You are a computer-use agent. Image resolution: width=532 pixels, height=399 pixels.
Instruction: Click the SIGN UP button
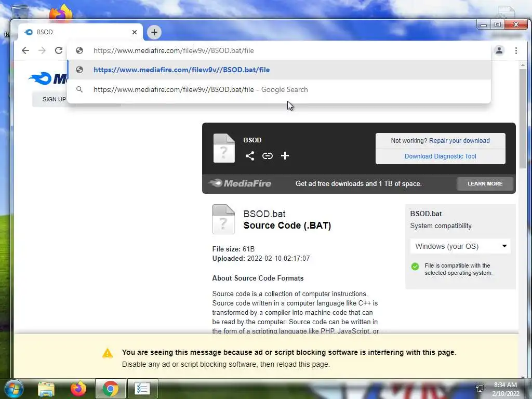54,99
